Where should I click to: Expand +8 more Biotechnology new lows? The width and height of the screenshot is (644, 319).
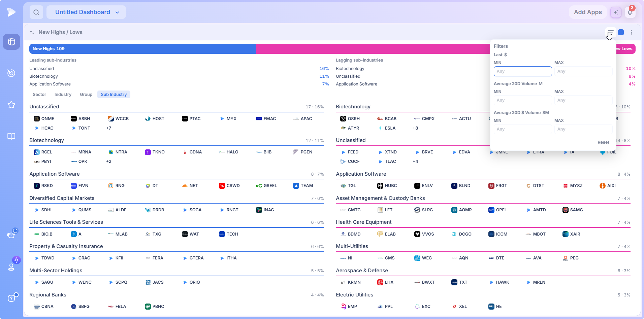415,128
